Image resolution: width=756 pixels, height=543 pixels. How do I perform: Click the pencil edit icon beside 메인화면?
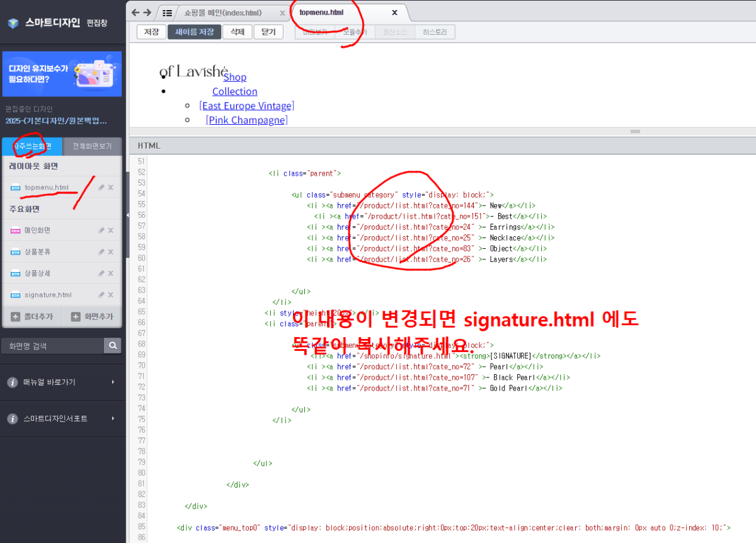click(101, 231)
